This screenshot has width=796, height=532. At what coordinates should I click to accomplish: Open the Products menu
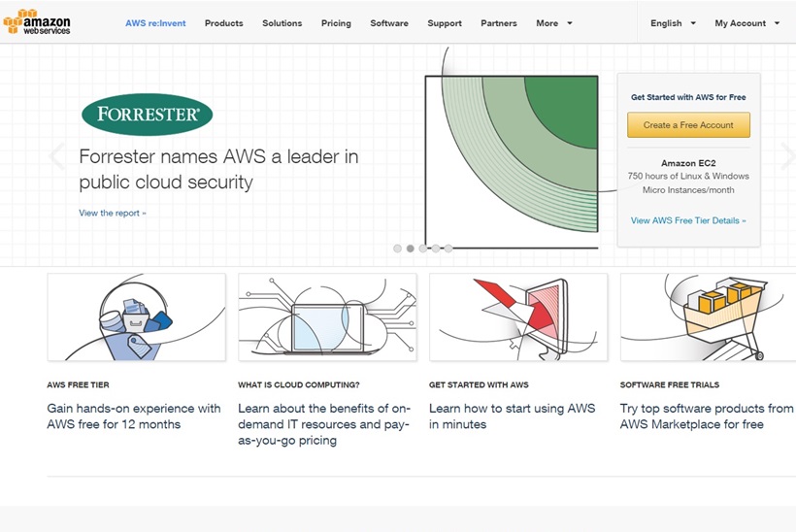pyautogui.click(x=224, y=23)
